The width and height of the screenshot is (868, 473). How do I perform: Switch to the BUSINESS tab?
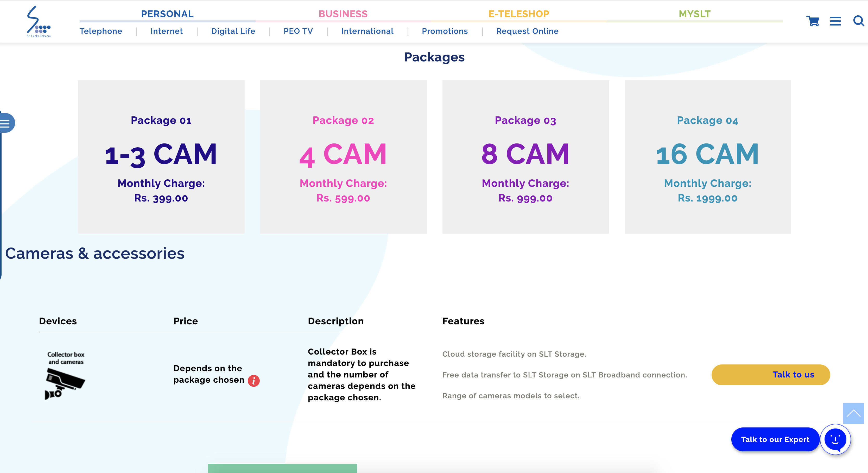[343, 14]
